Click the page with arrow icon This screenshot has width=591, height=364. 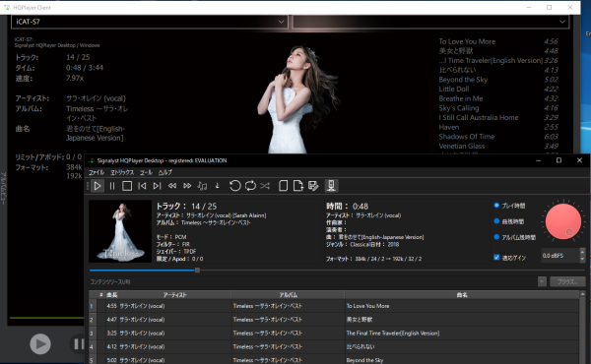point(298,186)
